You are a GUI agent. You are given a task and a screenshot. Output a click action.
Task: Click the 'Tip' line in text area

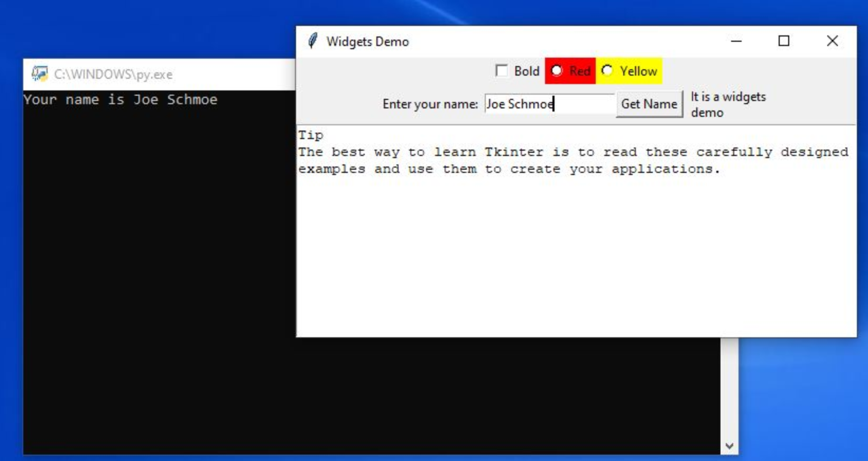(x=310, y=135)
